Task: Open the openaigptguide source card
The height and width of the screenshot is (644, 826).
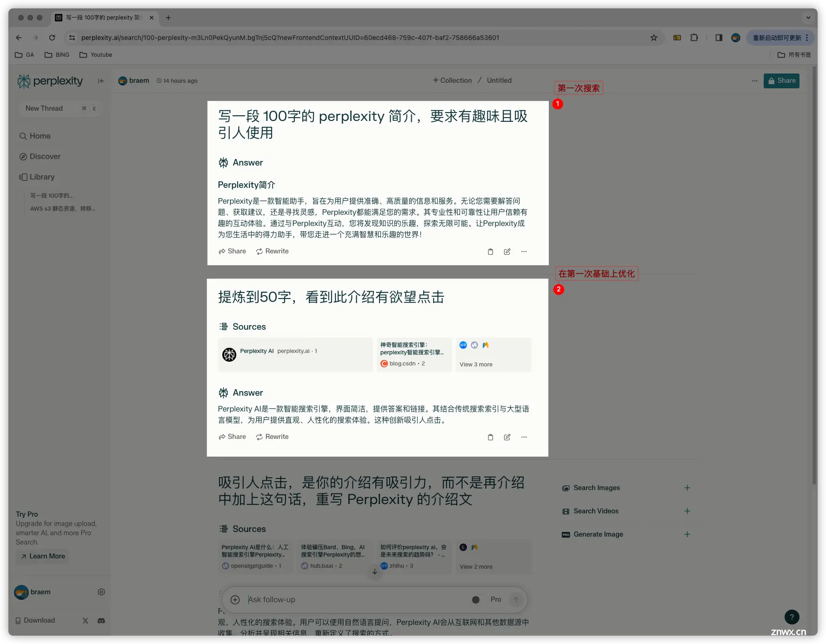Action: click(x=255, y=557)
